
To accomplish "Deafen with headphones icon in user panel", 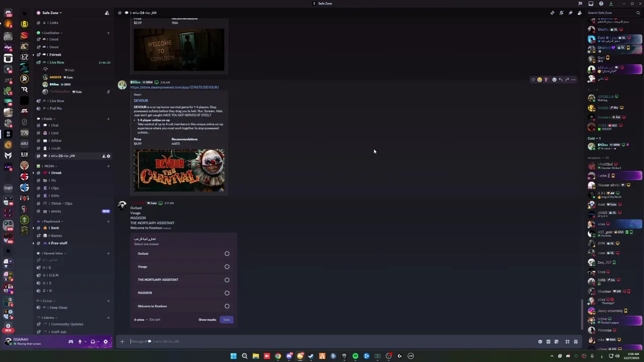I will (x=93, y=342).
